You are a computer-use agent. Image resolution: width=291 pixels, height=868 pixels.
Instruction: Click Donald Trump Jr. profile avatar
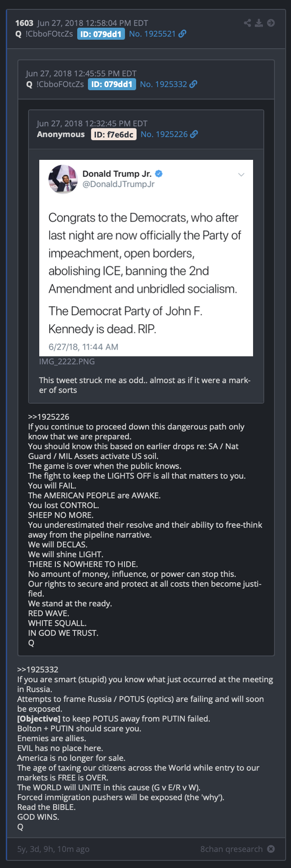63,179
